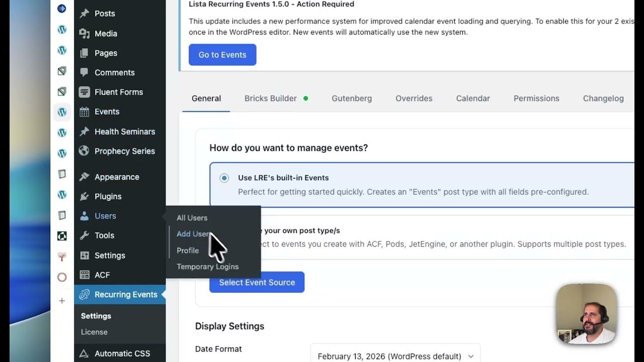Click the Plugins plug icon
This screenshot has width=644, height=362.
pos(85,196)
